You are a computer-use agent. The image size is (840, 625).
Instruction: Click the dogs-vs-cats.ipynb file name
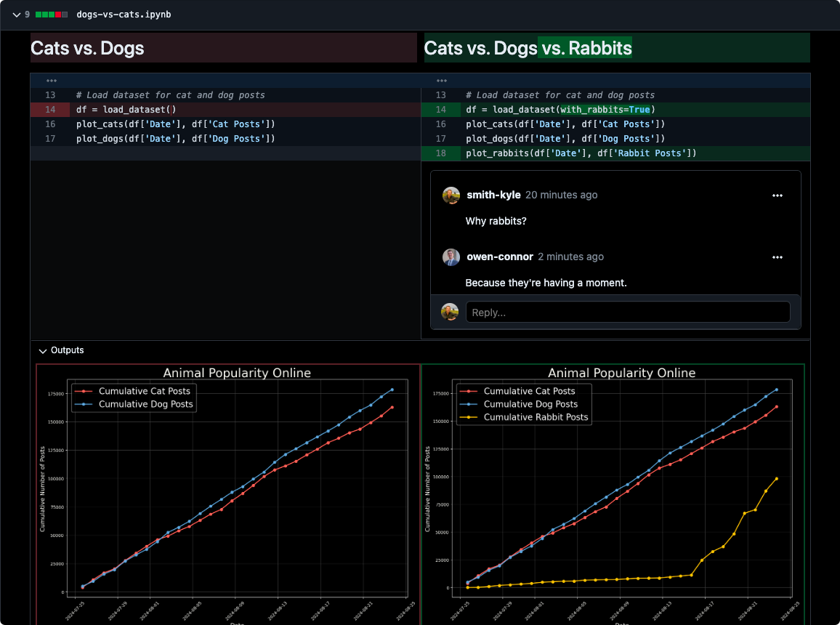pyautogui.click(x=124, y=15)
